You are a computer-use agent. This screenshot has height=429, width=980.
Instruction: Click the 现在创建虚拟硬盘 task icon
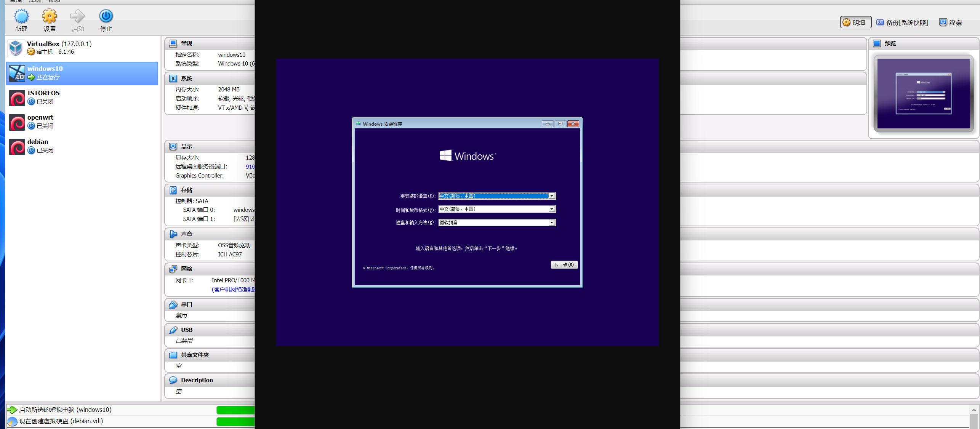click(12, 421)
